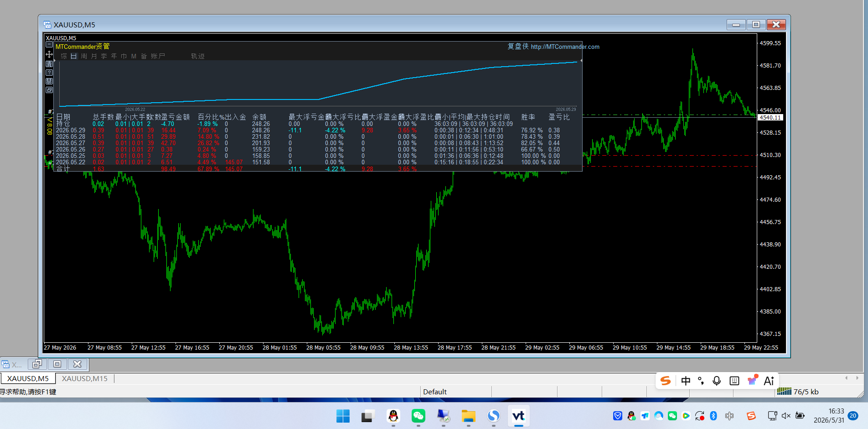Click the 复盘侠 label

(x=518, y=47)
